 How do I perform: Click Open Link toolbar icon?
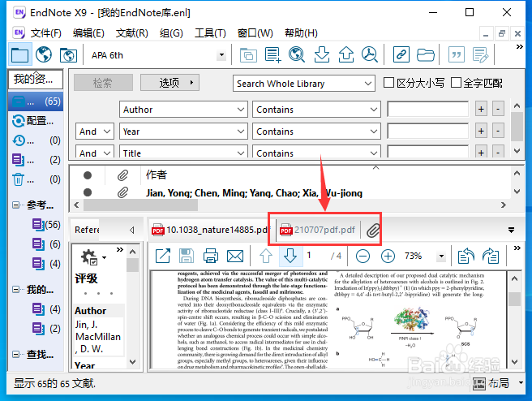pyautogui.click(x=401, y=54)
